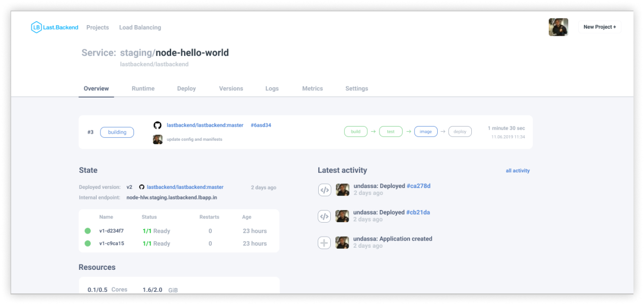644x305 pixels.
Task: Select the test pipeline stage
Action: pos(391,132)
